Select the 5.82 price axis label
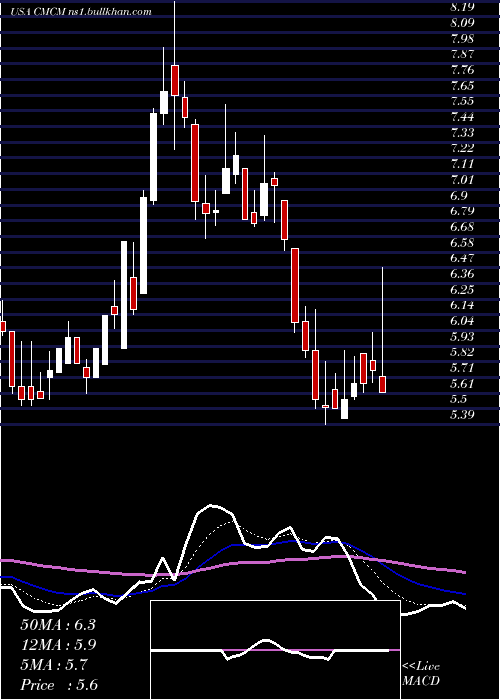Viewport: 500px width, 700px height. pyautogui.click(x=462, y=353)
